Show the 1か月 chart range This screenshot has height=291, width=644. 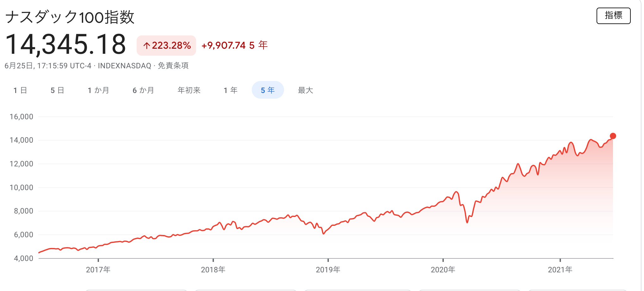[98, 90]
